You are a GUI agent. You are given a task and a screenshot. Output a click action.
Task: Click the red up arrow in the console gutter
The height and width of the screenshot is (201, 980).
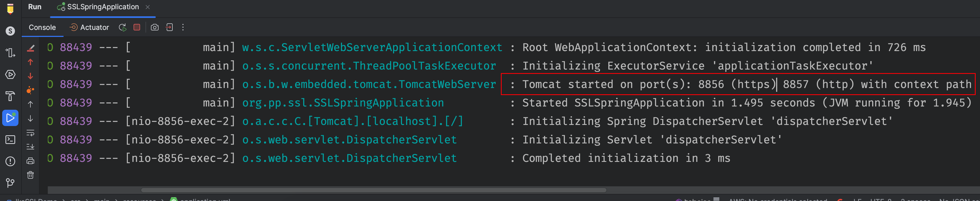coord(30,62)
